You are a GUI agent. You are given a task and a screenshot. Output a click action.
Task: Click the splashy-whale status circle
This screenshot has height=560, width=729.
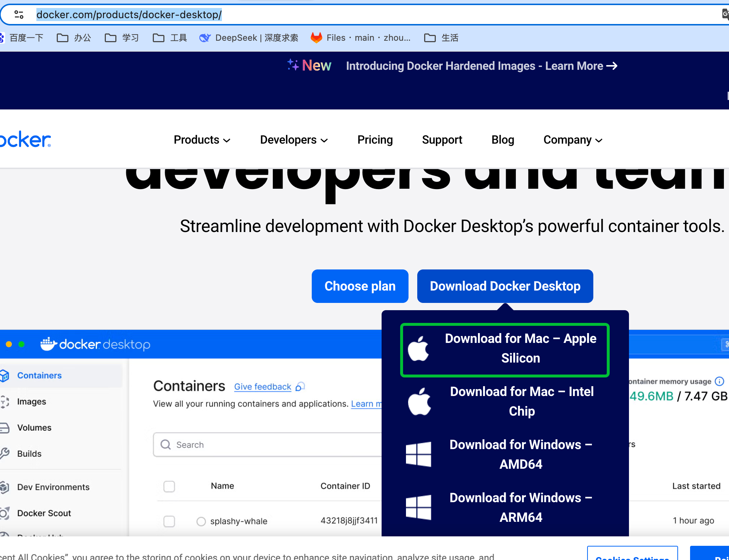(201, 521)
